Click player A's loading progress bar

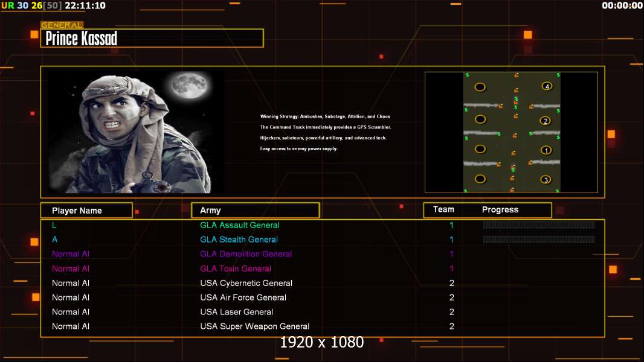pos(539,239)
